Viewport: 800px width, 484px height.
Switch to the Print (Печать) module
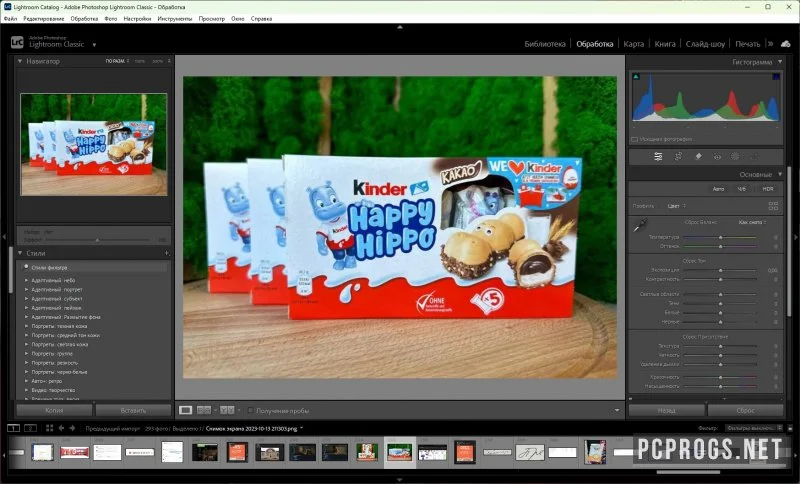click(x=747, y=44)
